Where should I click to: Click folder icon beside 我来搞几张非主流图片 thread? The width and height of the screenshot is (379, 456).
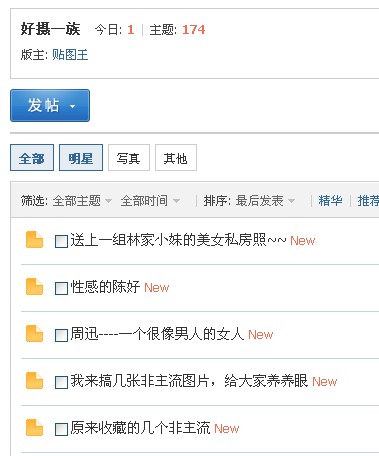(34, 381)
